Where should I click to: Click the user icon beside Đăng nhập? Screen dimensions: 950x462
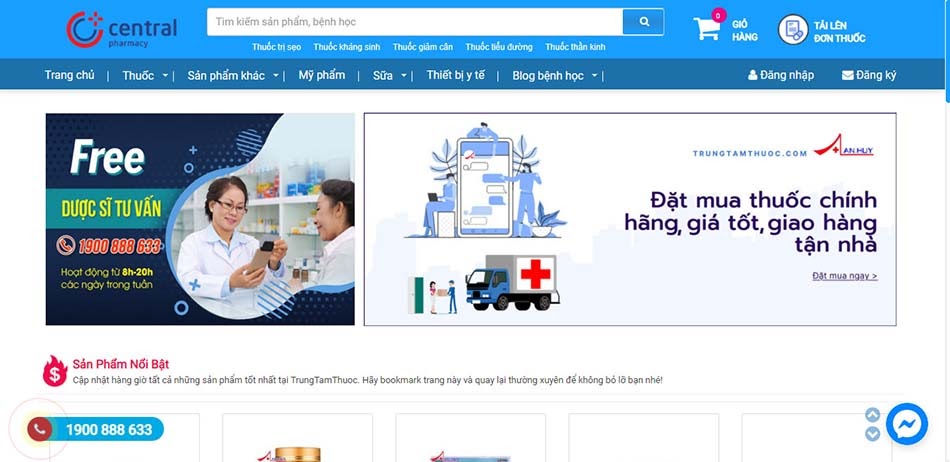point(752,76)
